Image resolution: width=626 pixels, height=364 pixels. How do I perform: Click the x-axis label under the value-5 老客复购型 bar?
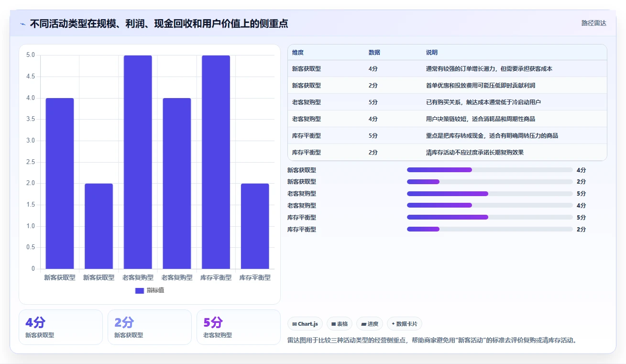[x=138, y=277]
